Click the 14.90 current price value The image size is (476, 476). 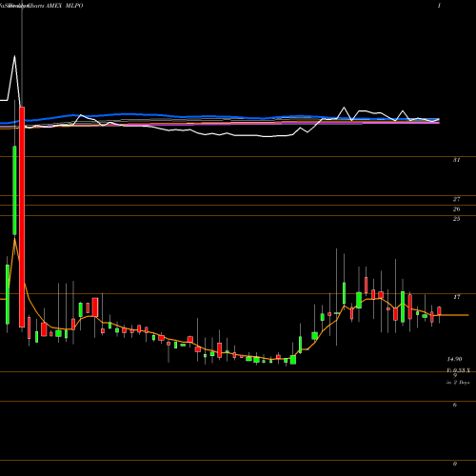tap(454, 359)
